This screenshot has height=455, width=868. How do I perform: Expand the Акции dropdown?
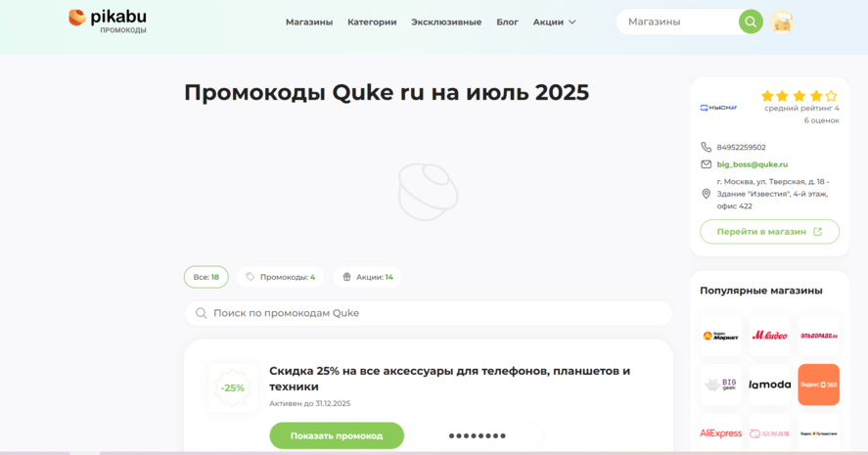coord(554,23)
